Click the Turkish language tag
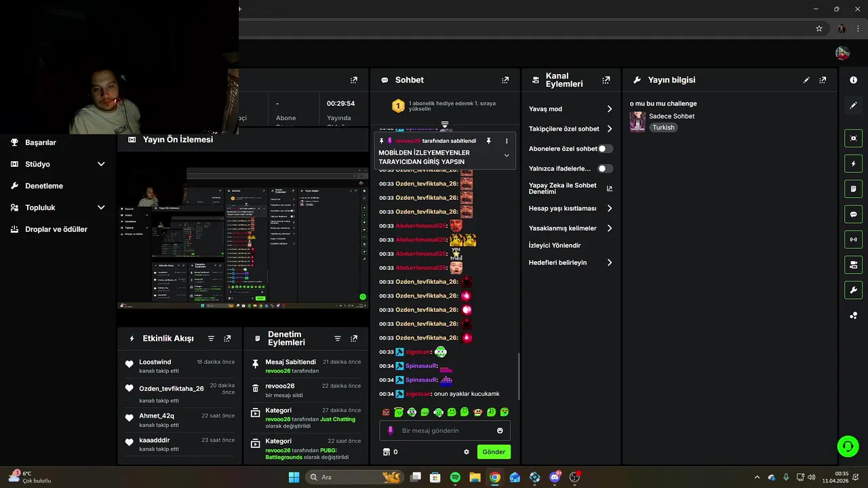868x488 pixels. (663, 127)
